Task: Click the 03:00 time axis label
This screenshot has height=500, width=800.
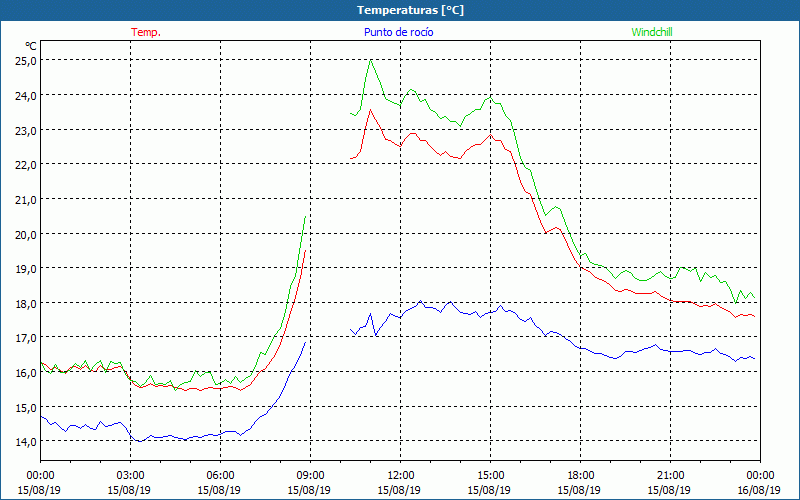Action: click(130, 476)
